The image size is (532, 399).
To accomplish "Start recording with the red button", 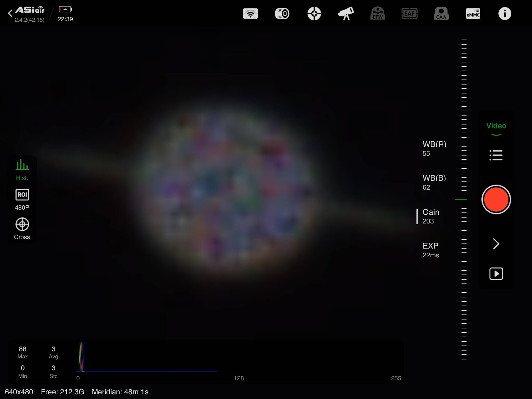I will coord(496,199).
